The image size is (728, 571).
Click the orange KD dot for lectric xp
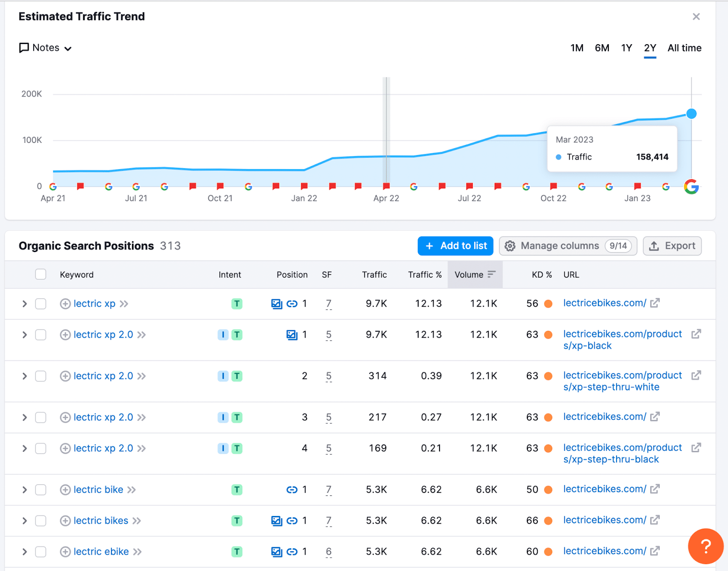[x=548, y=303]
